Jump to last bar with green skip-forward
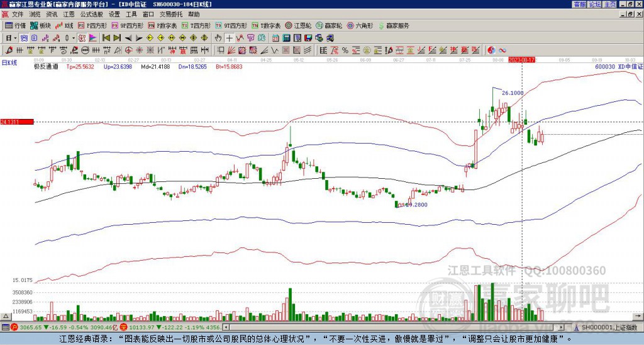 pos(117,38)
